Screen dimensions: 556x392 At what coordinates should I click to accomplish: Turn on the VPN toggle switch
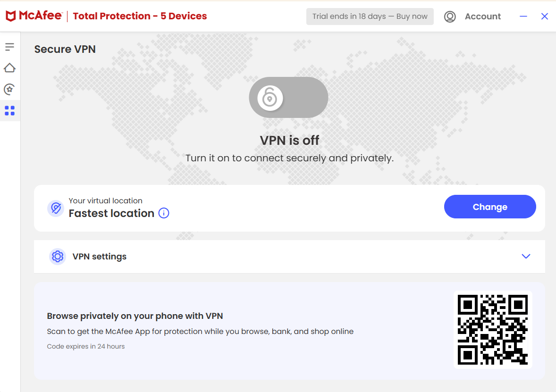(288, 97)
